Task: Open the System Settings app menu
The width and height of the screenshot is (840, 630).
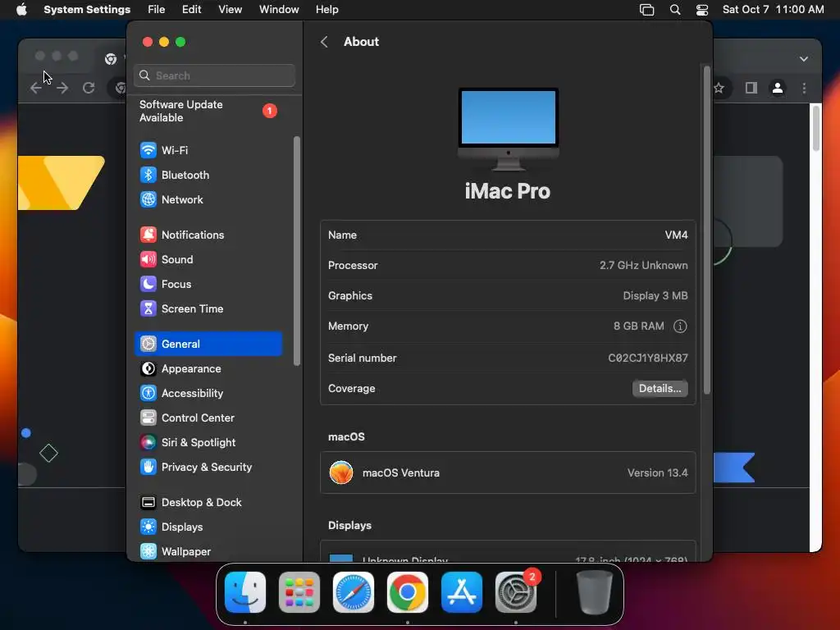Action: tap(87, 10)
